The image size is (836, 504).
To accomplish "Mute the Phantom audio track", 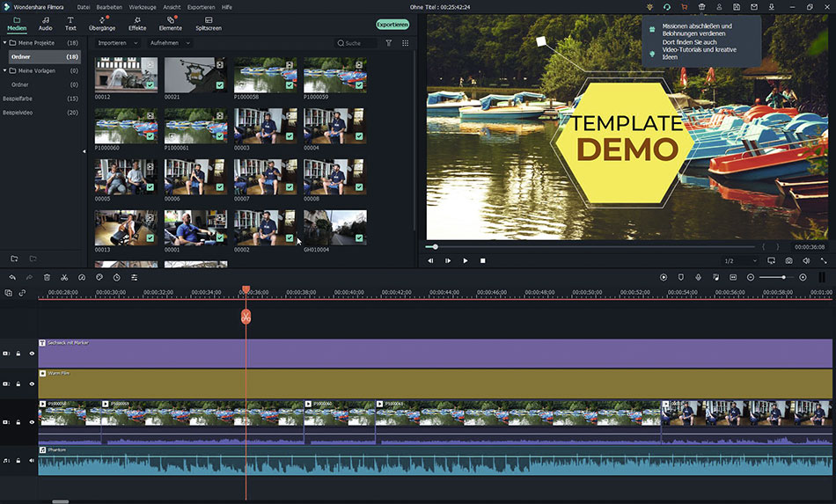I will click(32, 461).
